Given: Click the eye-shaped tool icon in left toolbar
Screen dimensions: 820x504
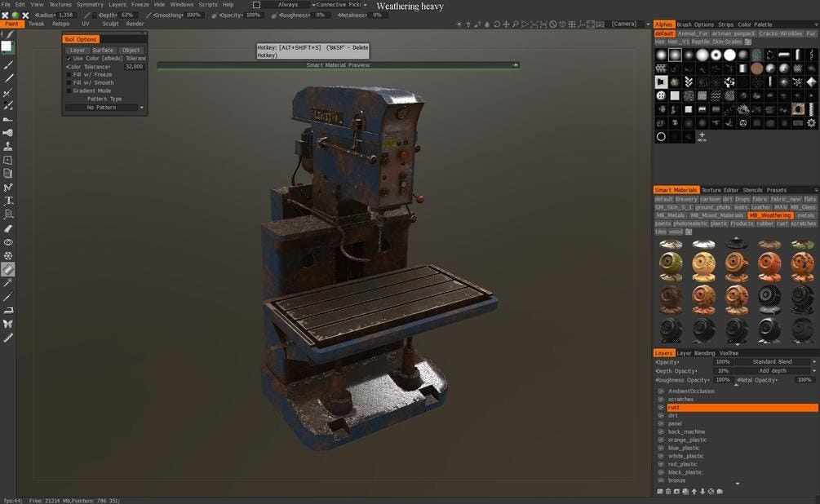Looking at the screenshot, I should 7,242.
